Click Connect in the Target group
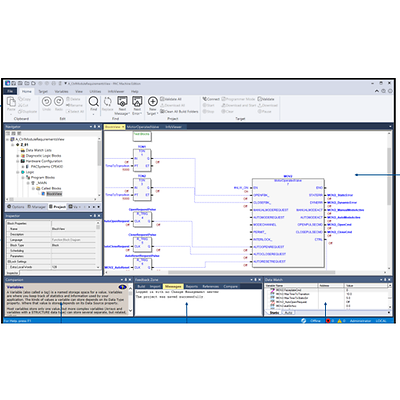The height and width of the screenshot is (400, 400). pos(211,99)
